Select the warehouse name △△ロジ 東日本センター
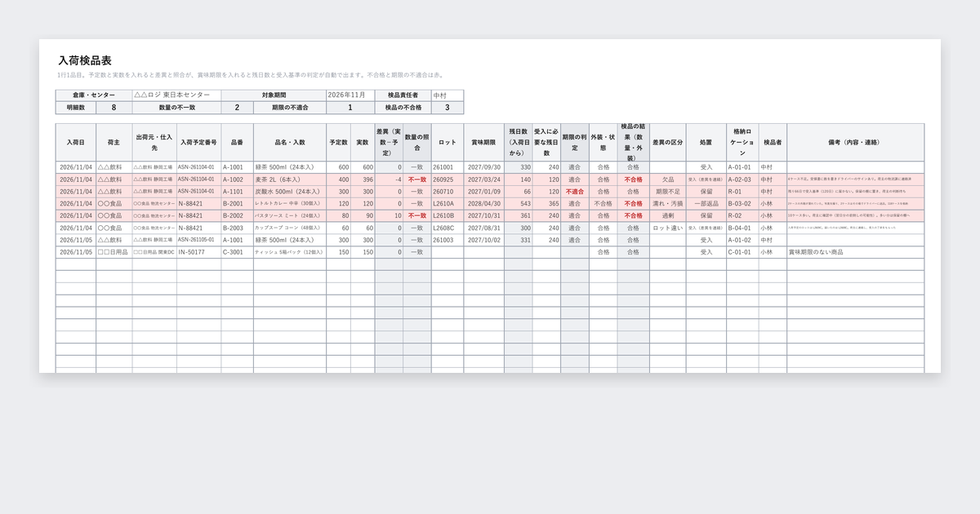Image resolution: width=980 pixels, height=514 pixels. click(x=176, y=95)
